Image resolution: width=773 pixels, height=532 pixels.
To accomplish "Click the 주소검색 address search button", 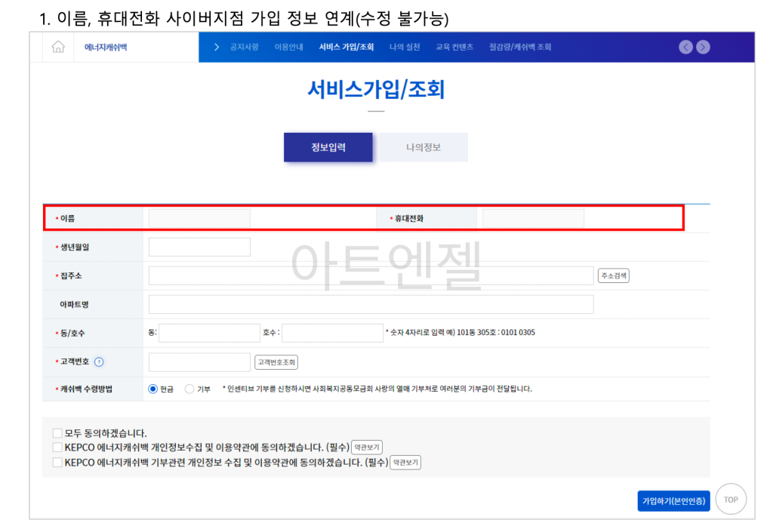I will pyautogui.click(x=612, y=275).
